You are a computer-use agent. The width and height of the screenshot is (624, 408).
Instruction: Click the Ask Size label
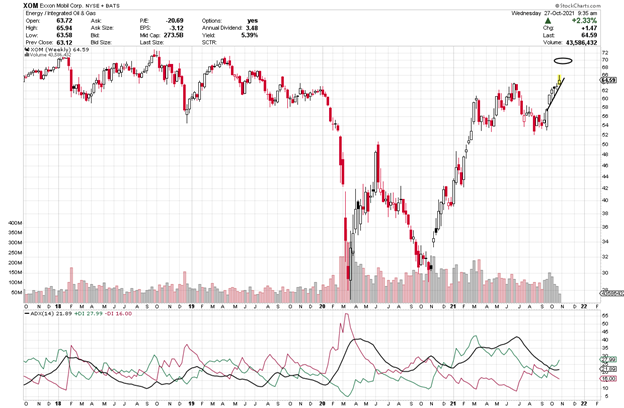[102, 28]
